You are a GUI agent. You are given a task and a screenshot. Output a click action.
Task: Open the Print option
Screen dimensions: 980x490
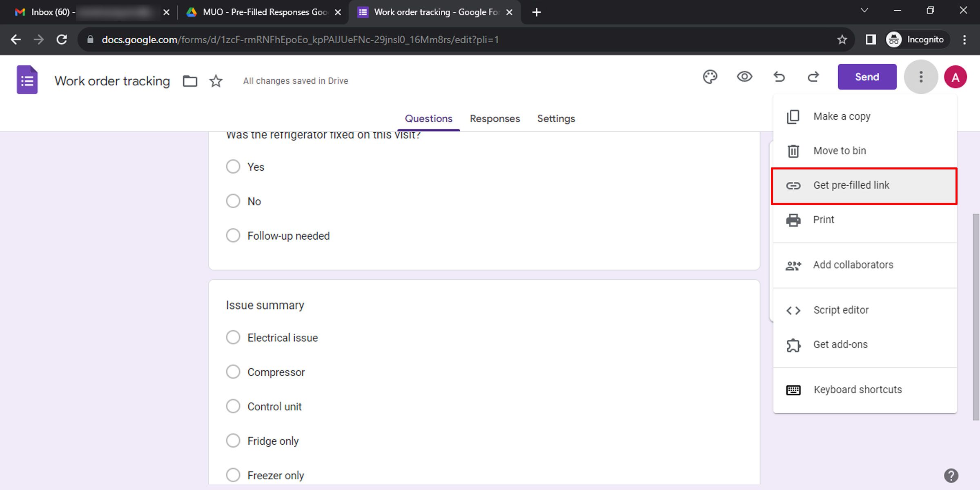click(823, 219)
